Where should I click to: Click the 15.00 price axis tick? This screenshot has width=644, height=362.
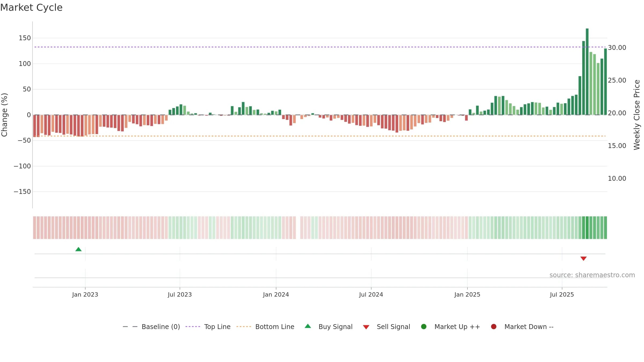617,146
